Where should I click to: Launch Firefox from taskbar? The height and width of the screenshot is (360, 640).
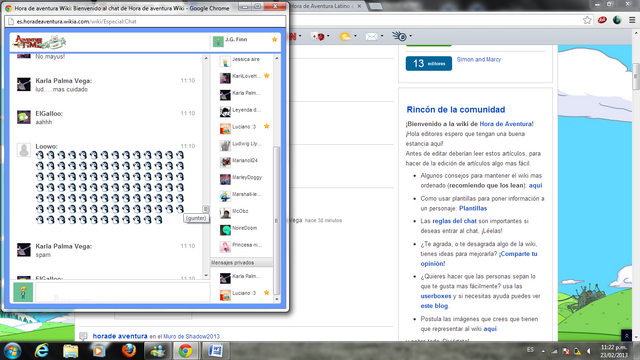(129, 351)
